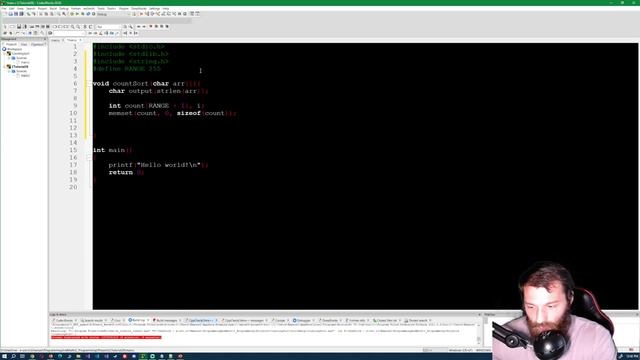
Task: Open the Build messages tab
Action: [167, 320]
